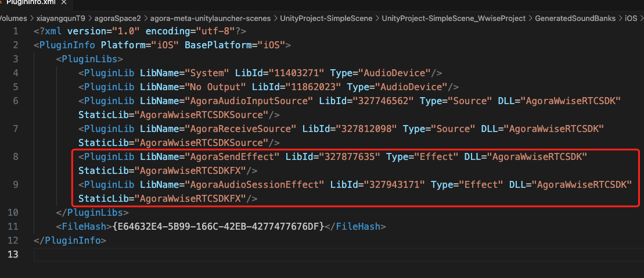
Task: Click "AgoraSendEffect" LibName value
Action: [x=232, y=156]
